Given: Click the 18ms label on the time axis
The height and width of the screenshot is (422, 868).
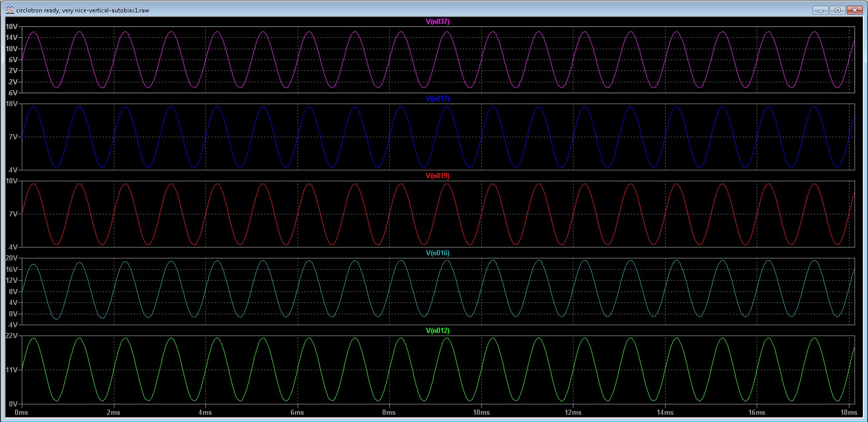Looking at the screenshot, I should click(x=848, y=413).
